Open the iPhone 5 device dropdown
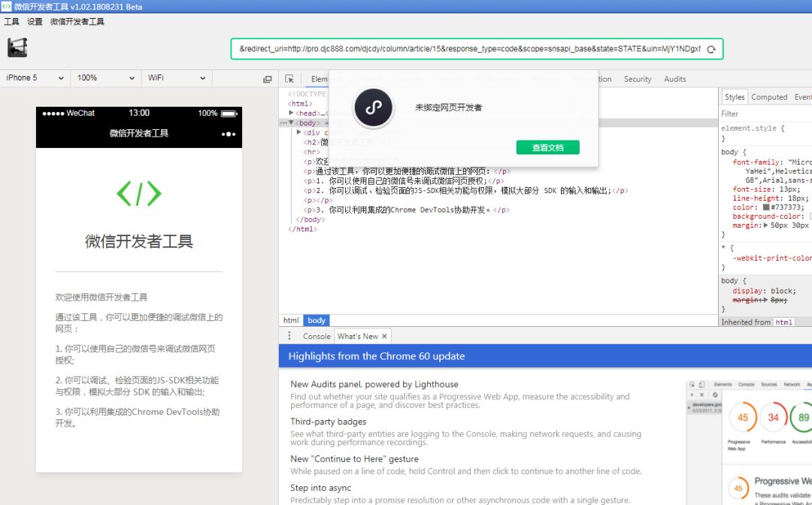The image size is (812, 505). click(35, 77)
